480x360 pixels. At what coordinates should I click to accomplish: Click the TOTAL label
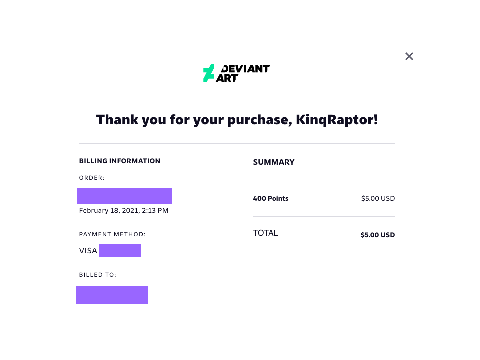pos(265,233)
